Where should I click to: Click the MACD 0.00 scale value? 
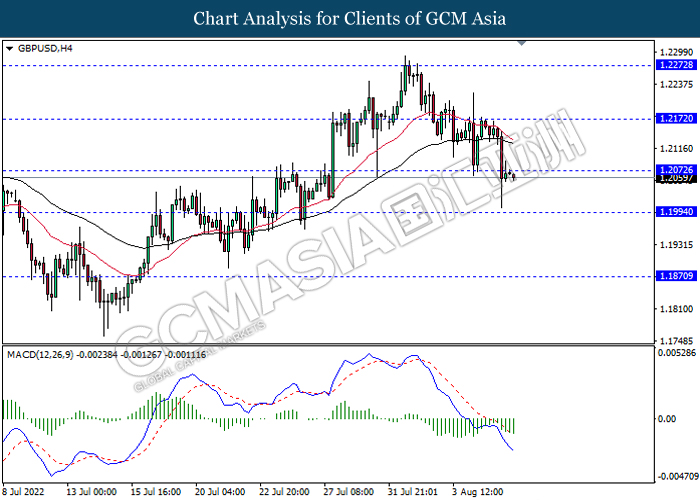pos(667,419)
